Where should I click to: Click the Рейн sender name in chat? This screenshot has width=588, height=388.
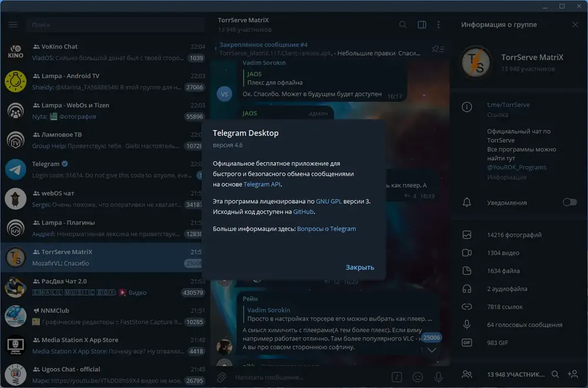(x=250, y=299)
